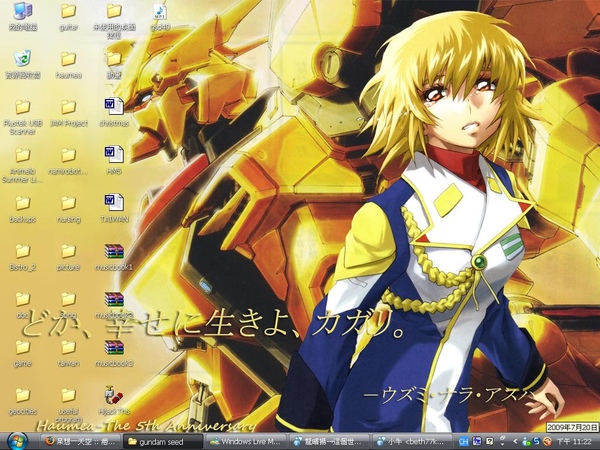Open the Recycle Bin icon
This screenshot has height=450, width=600.
pyautogui.click(x=23, y=64)
